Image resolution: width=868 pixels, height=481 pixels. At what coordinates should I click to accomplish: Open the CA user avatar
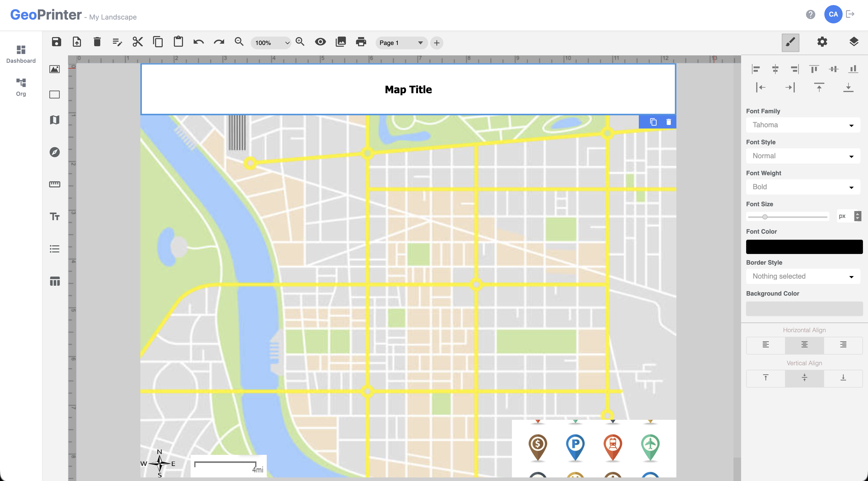click(x=833, y=14)
